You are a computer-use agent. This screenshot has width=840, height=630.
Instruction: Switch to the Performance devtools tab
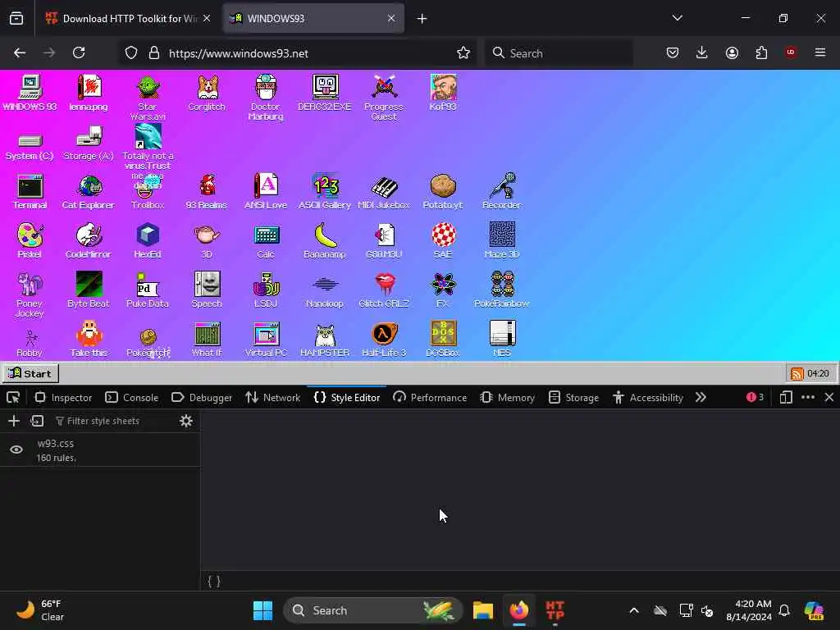point(430,398)
